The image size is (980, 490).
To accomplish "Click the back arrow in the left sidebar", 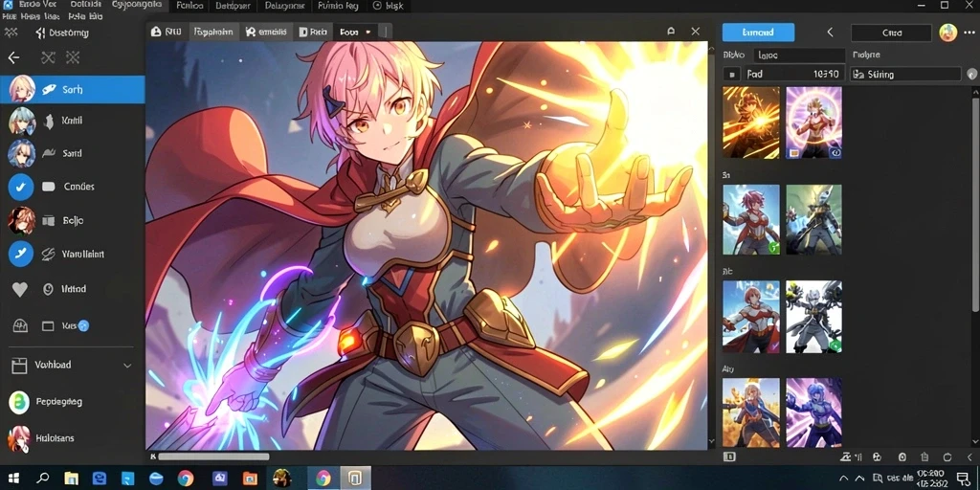I will coord(13,58).
